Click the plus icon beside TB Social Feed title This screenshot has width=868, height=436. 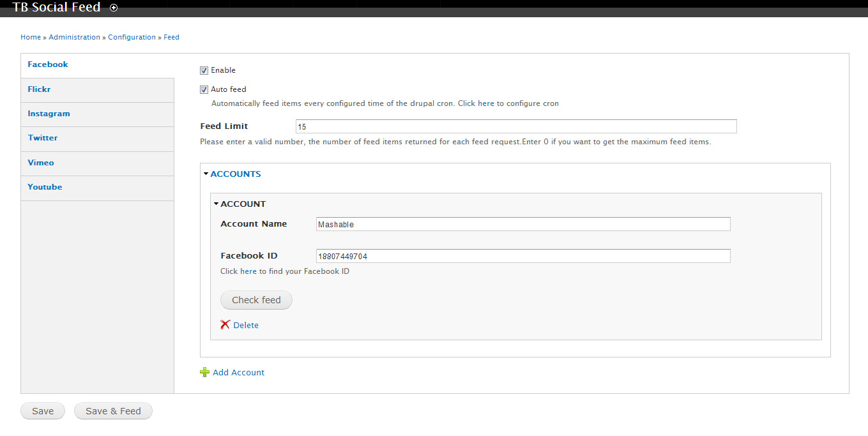pyautogui.click(x=114, y=8)
